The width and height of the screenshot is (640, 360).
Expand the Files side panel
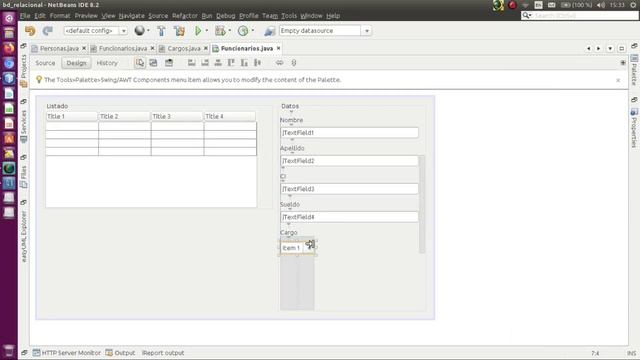coord(24,176)
